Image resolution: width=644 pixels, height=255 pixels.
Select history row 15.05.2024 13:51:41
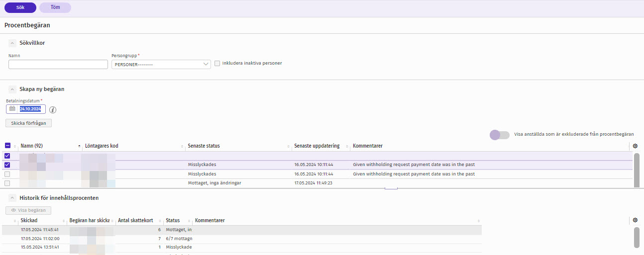coord(242,247)
